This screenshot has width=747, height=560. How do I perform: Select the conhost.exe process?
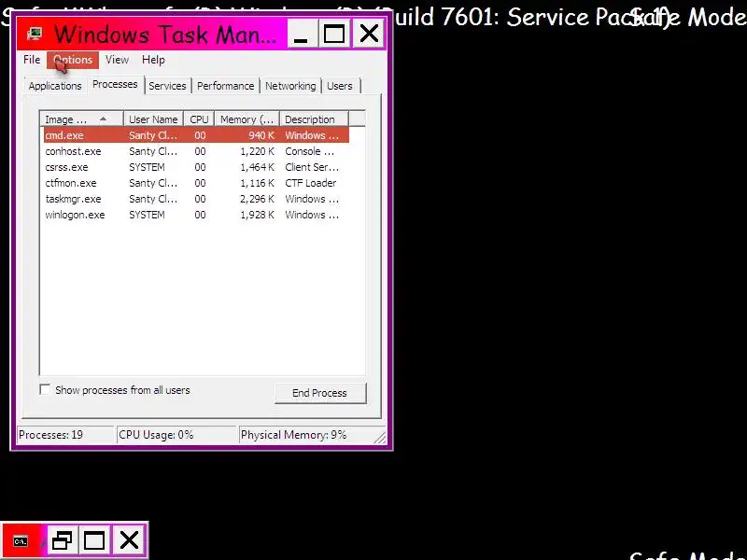tap(196, 151)
